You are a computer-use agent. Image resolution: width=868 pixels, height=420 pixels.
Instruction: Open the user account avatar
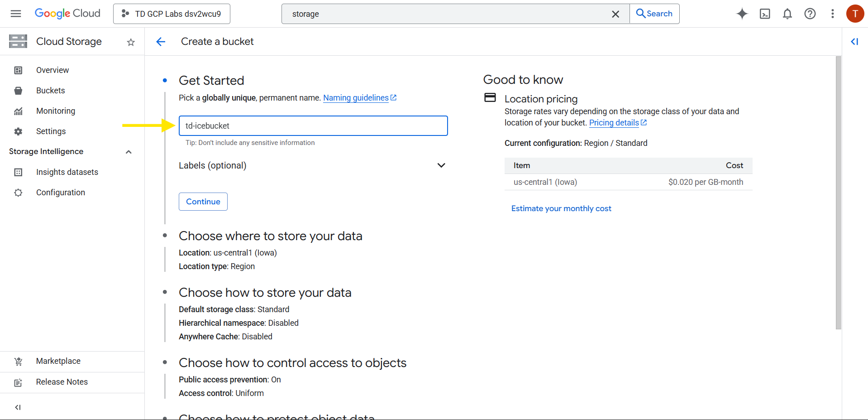(x=854, y=14)
